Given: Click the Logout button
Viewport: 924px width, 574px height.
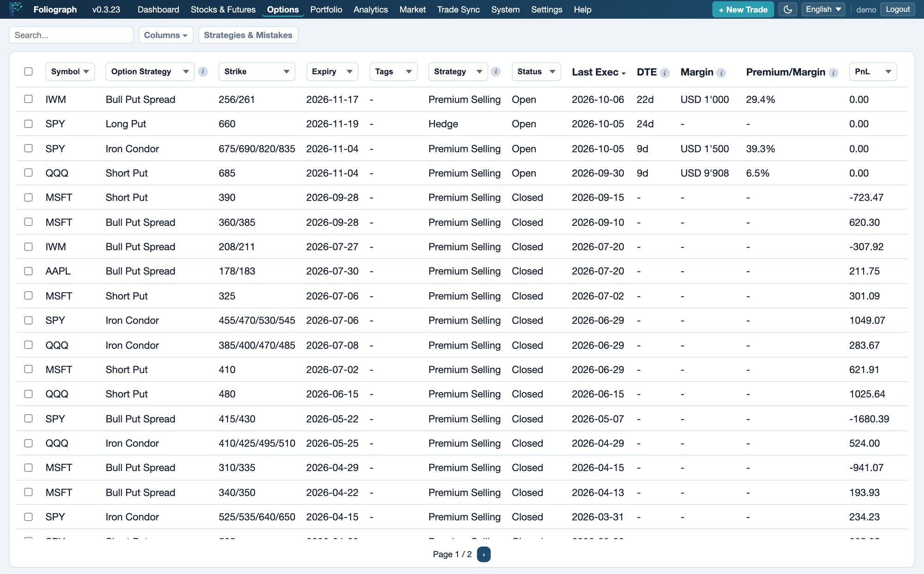Looking at the screenshot, I should coord(898,9).
